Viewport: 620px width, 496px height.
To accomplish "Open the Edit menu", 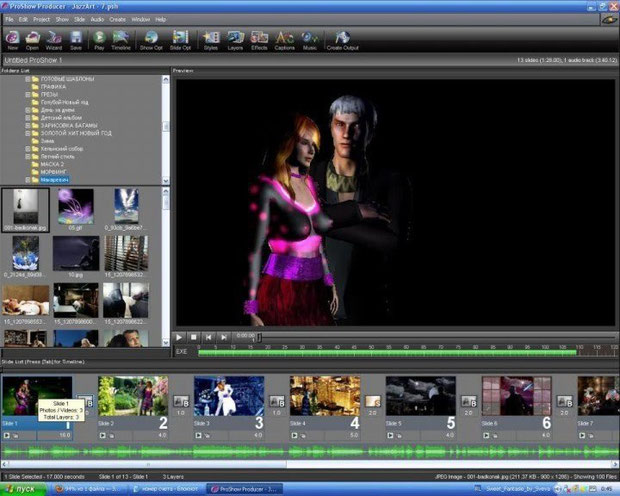I will (23, 19).
